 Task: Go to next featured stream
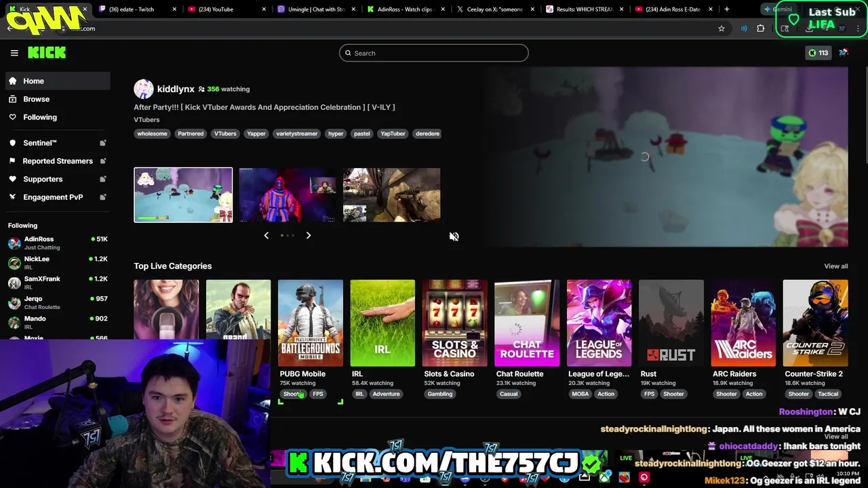click(308, 235)
